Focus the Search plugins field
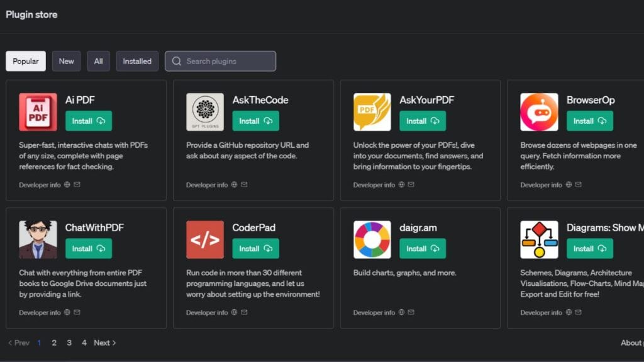 click(x=221, y=61)
